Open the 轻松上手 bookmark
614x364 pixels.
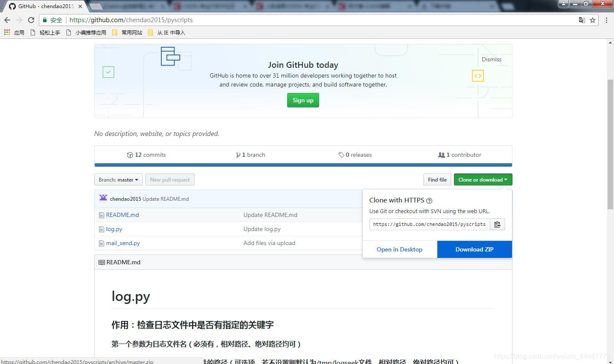pyautogui.click(x=46, y=32)
